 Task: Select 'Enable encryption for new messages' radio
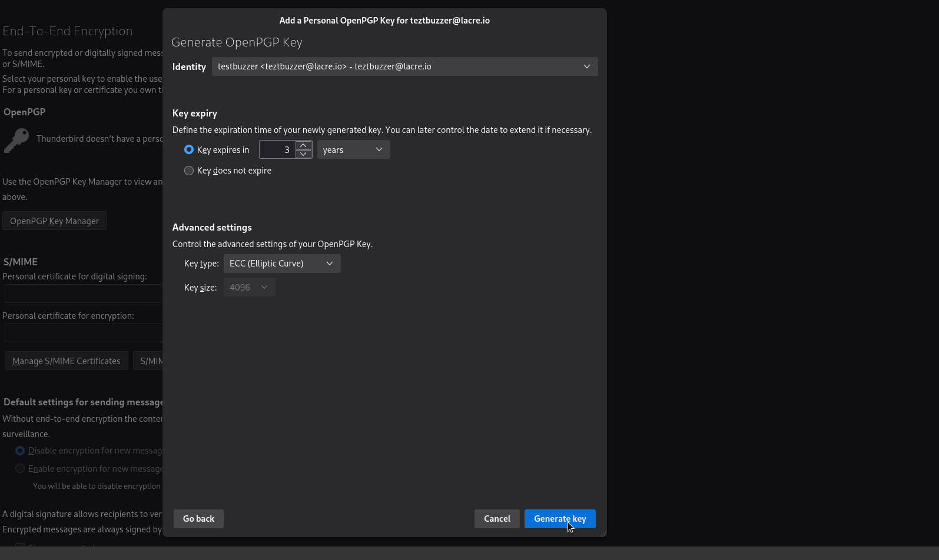(x=20, y=469)
